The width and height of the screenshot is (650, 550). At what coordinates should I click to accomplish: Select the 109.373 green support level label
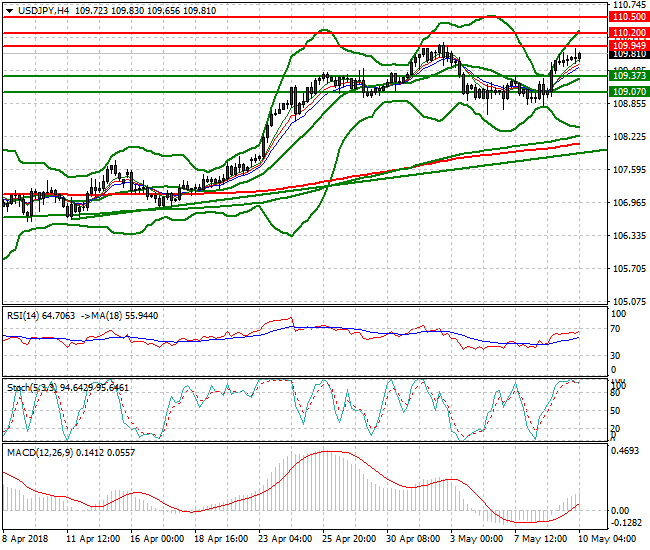[629, 76]
